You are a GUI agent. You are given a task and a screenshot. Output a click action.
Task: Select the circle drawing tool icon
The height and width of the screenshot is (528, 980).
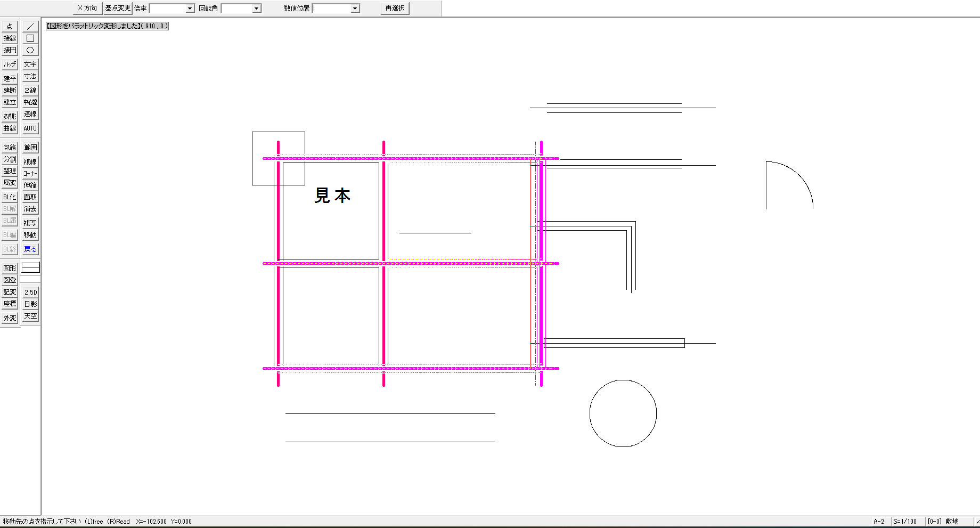click(30, 50)
